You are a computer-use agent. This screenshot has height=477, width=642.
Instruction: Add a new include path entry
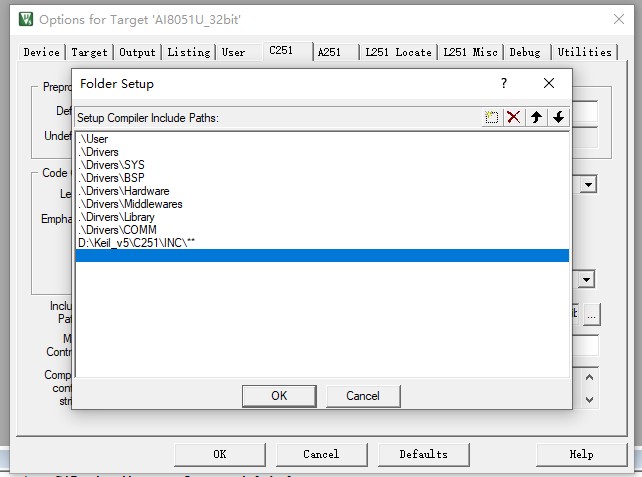[491, 118]
